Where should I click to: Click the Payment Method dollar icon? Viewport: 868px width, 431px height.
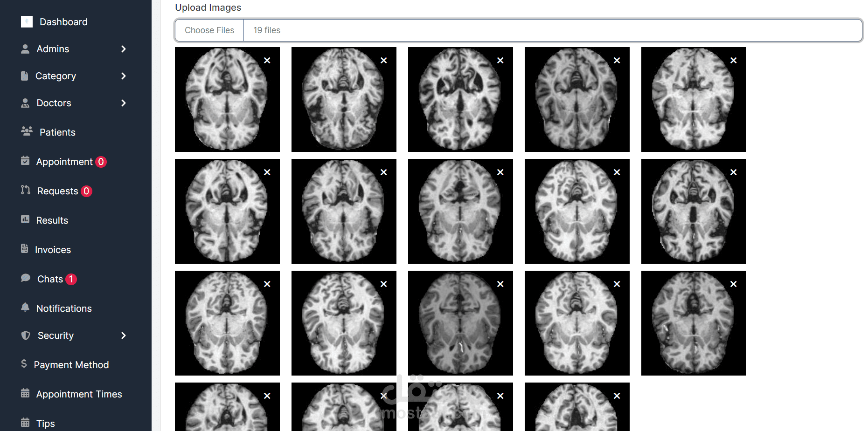pyautogui.click(x=24, y=364)
